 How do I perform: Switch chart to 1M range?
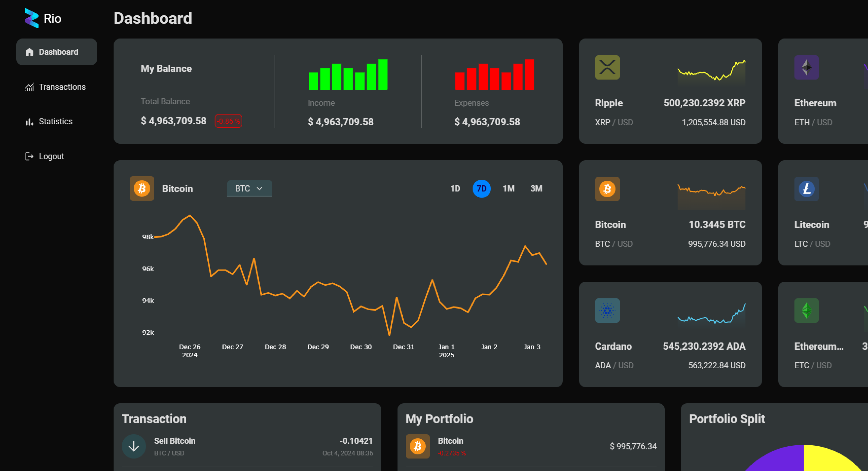point(508,189)
